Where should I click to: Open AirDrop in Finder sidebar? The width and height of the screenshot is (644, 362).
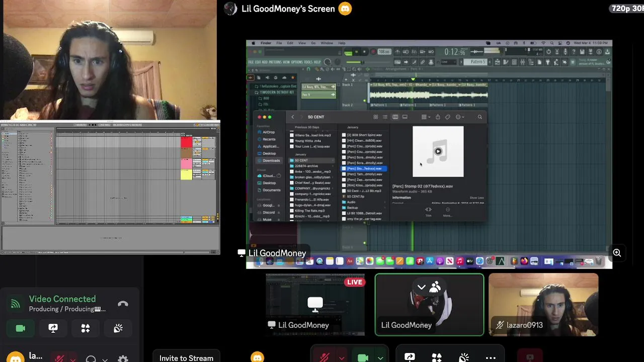(x=268, y=132)
